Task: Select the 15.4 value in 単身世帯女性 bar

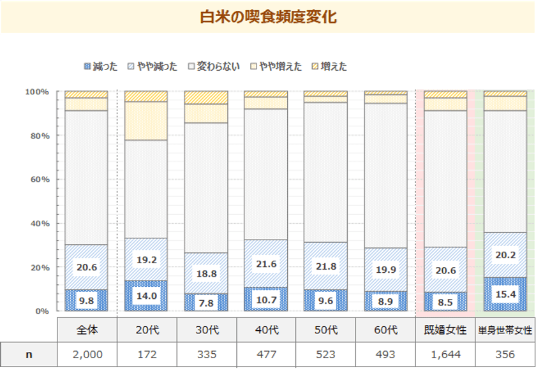Action: tap(505, 294)
